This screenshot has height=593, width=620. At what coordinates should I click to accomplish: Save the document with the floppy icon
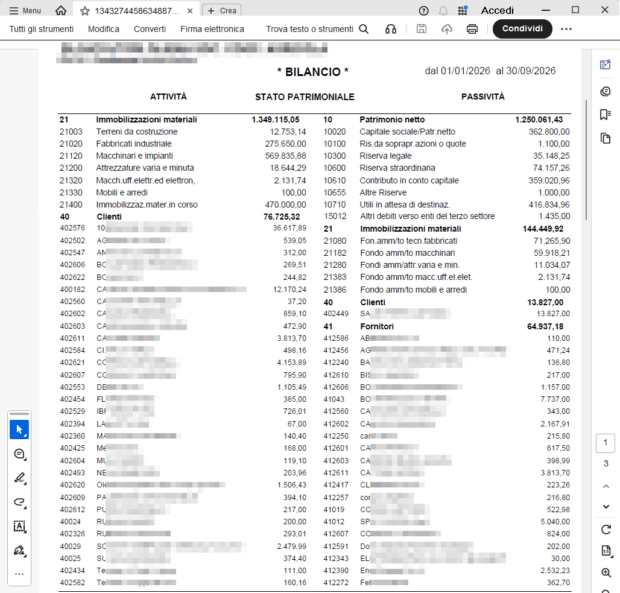pos(422,29)
